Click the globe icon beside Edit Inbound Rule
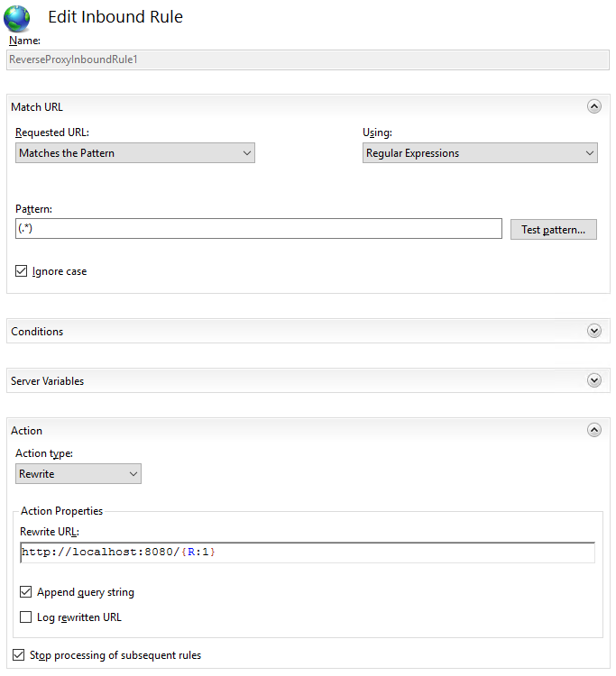 17,19
